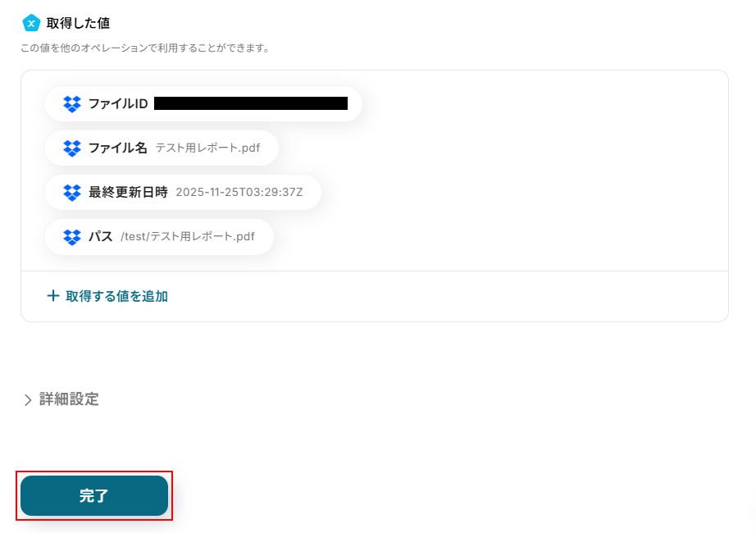This screenshot has height=533, width=756.
Task: Select the 最終更新日時 timestamp chip
Action: coord(183,193)
